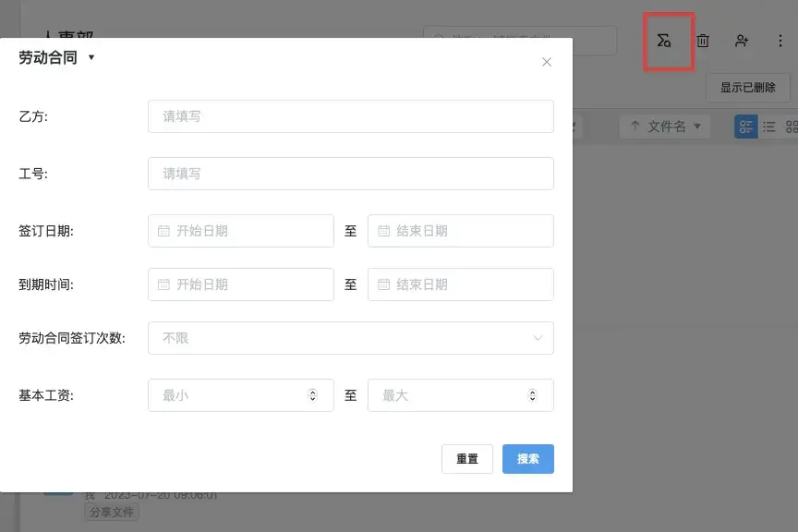The image size is (798, 532).
Task: Open the vertical three-dot more menu
Action: (x=780, y=41)
